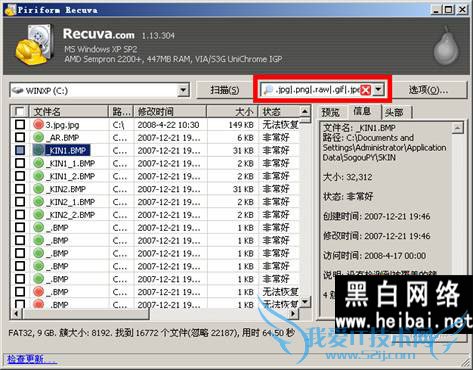Sort by the 大小 column header
The height and width of the screenshot is (370, 473).
tap(232, 111)
